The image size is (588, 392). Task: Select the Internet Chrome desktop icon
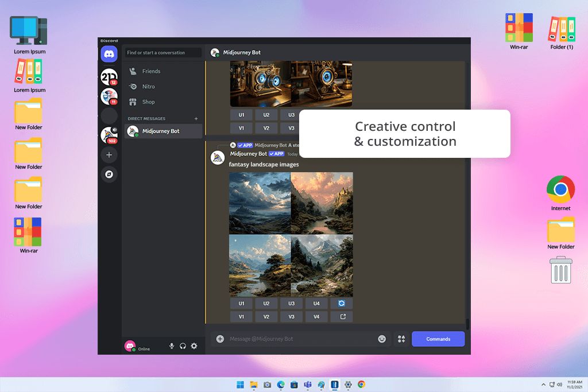tap(560, 193)
